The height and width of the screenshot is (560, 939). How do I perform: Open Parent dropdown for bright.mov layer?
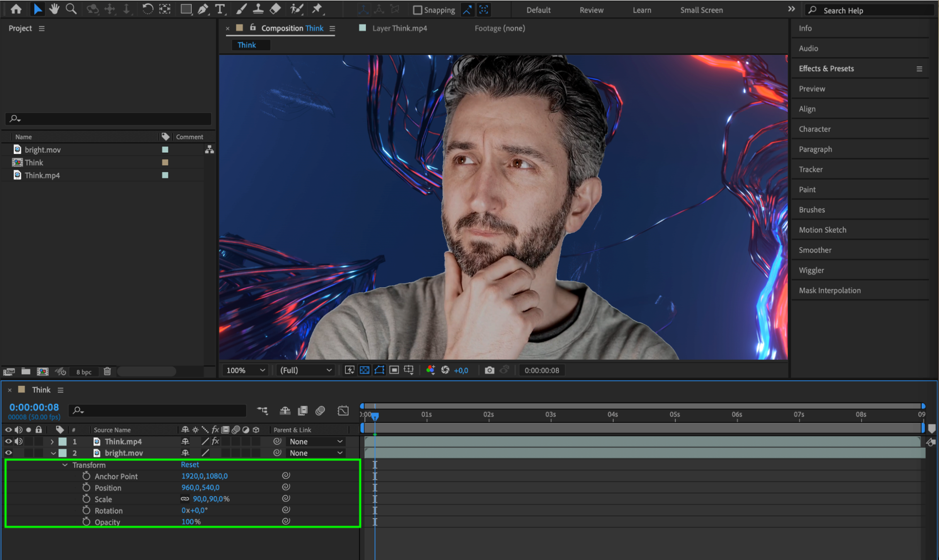(x=316, y=453)
